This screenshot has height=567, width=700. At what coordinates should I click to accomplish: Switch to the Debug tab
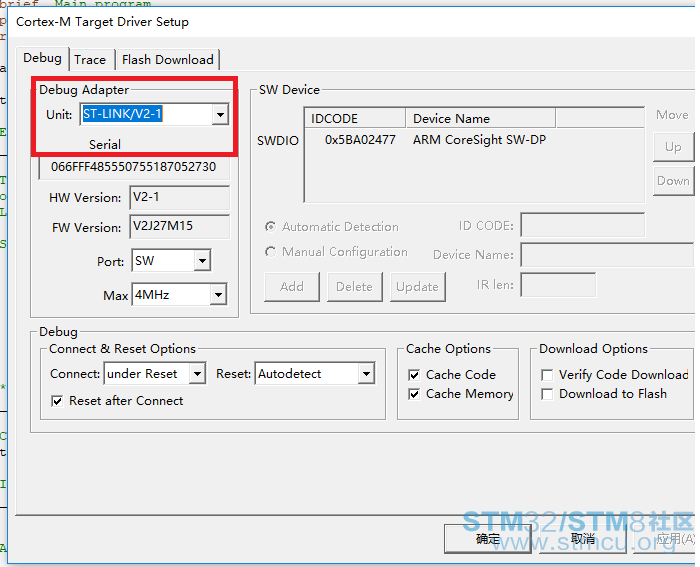[42, 58]
